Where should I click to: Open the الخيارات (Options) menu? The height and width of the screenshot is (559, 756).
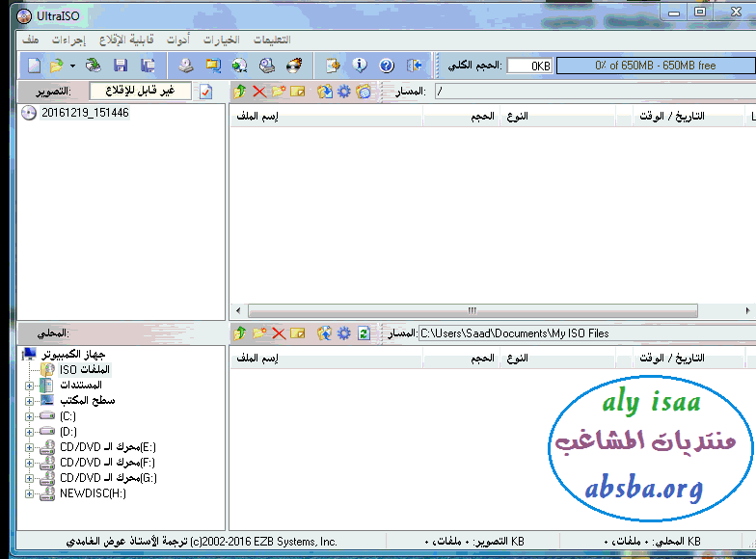222,40
